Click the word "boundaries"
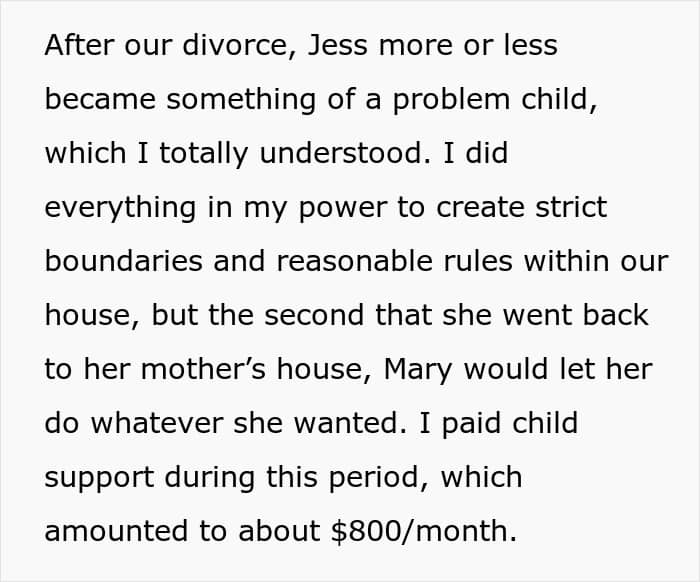Image resolution: width=700 pixels, height=582 pixels. 124,261
